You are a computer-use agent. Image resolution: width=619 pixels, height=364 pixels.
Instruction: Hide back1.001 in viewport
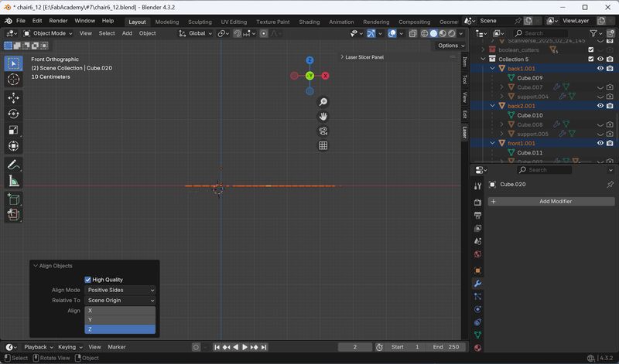tap(600, 68)
